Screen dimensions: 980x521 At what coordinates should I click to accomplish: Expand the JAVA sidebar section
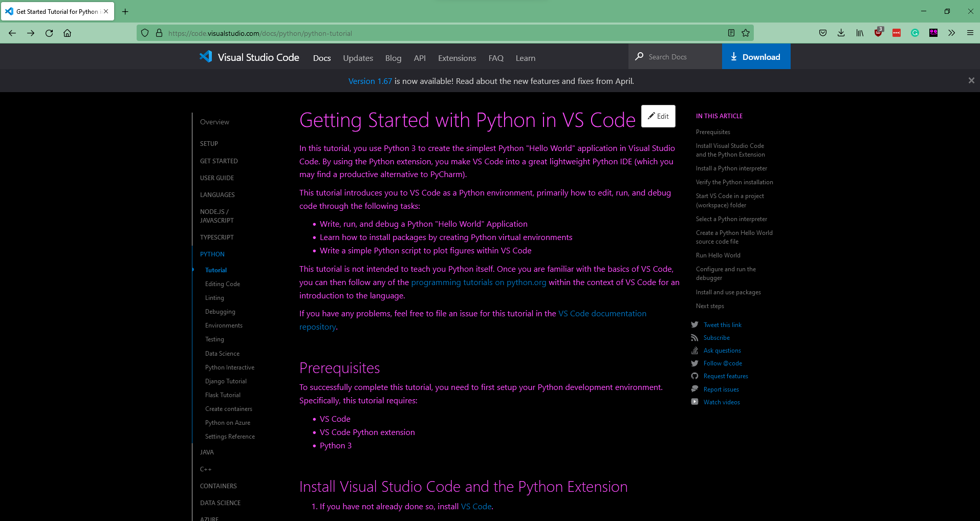(207, 452)
